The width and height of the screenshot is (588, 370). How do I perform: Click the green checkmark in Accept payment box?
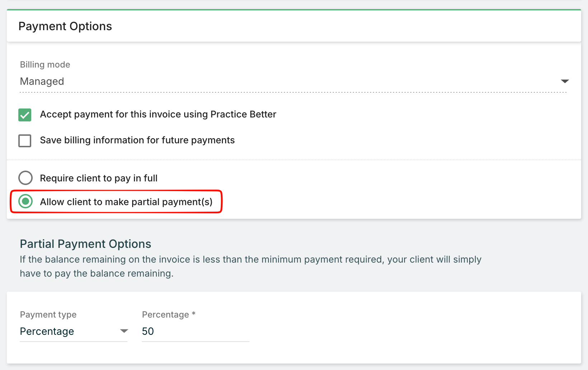25,115
